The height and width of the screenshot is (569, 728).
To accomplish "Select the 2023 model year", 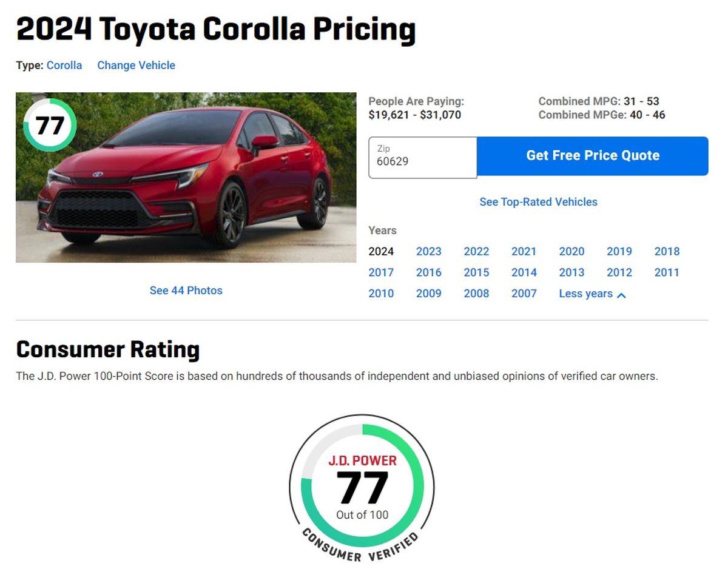I will [429, 251].
